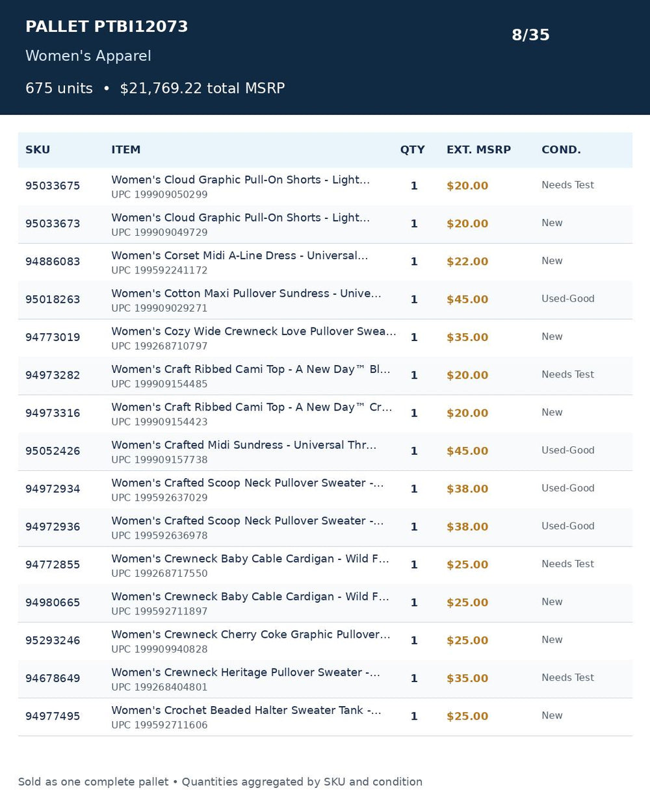Click the $35.00 price for SKU 94773019

pos(467,337)
